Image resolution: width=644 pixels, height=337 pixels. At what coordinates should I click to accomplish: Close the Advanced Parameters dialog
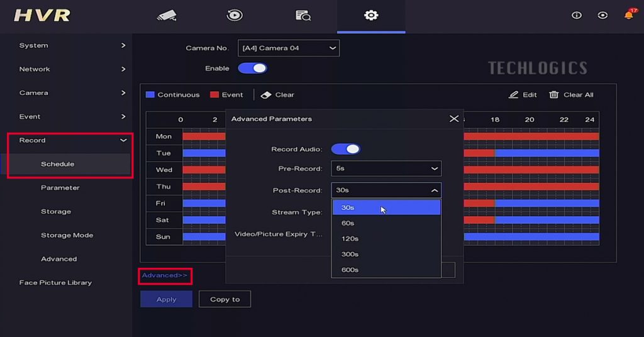[454, 118]
